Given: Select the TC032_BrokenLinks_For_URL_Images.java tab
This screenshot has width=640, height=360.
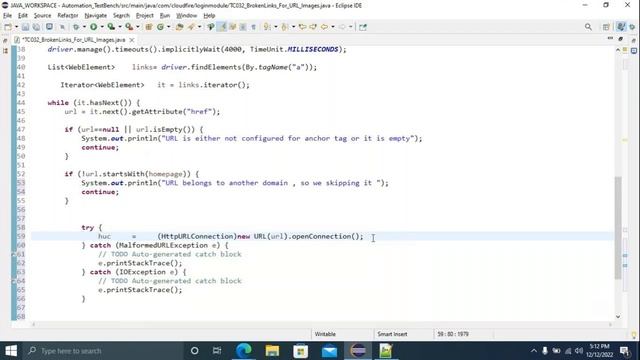Looking at the screenshot, I should (x=73, y=40).
